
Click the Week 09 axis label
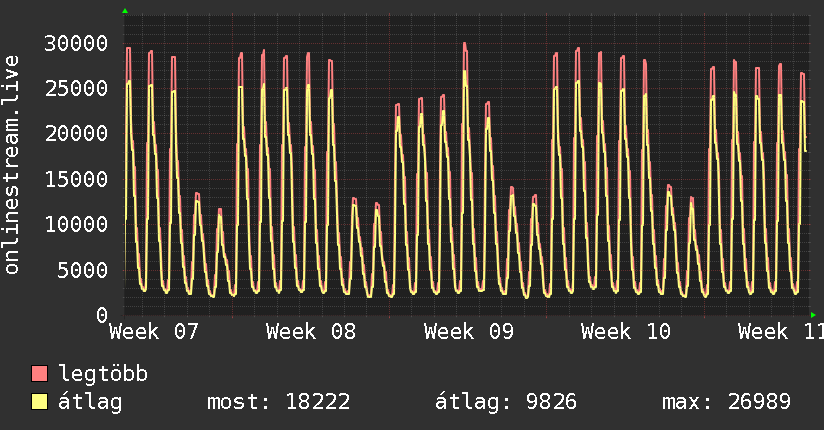click(x=469, y=332)
